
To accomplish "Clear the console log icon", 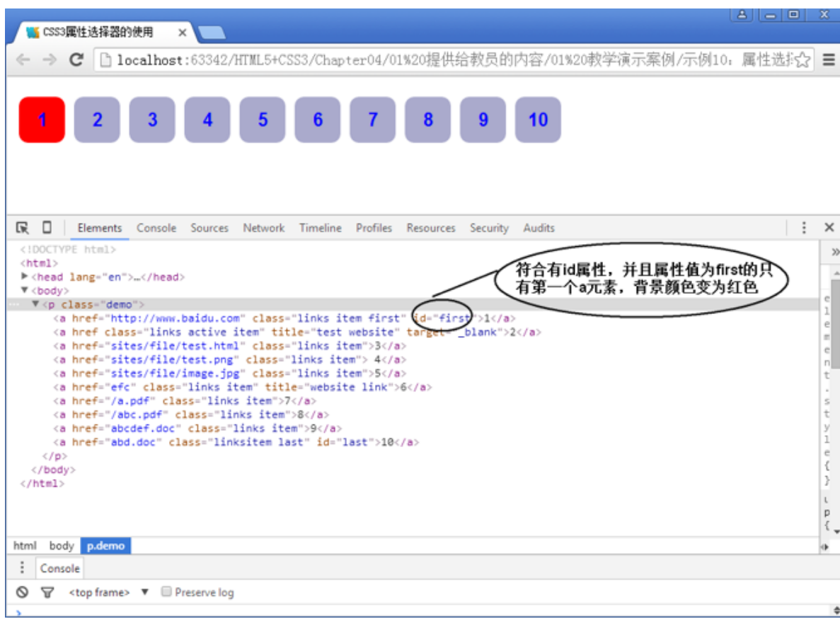I will 22,592.
